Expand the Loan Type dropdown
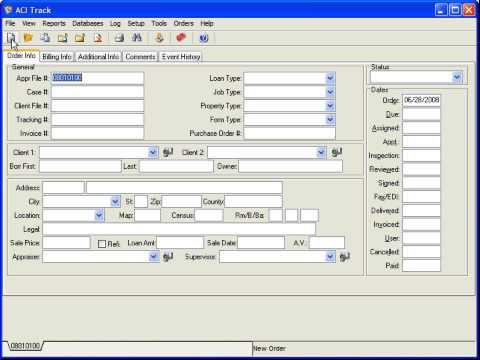 [x=330, y=78]
